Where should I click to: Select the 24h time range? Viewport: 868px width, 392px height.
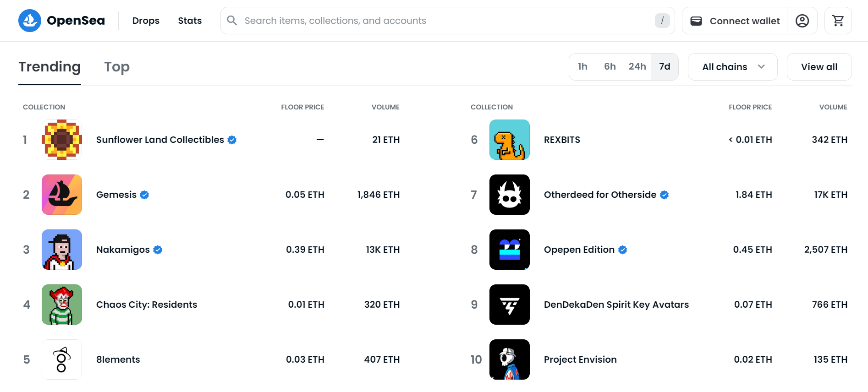click(x=637, y=67)
